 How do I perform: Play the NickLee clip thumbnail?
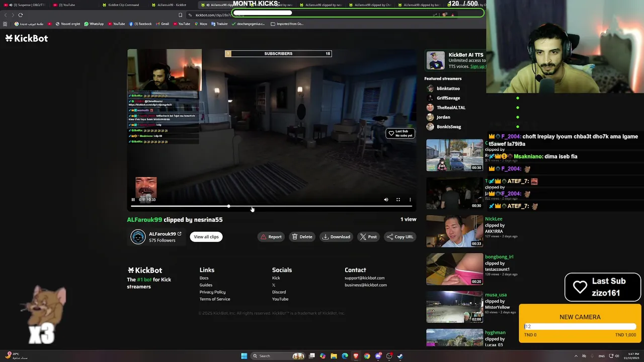click(x=454, y=231)
